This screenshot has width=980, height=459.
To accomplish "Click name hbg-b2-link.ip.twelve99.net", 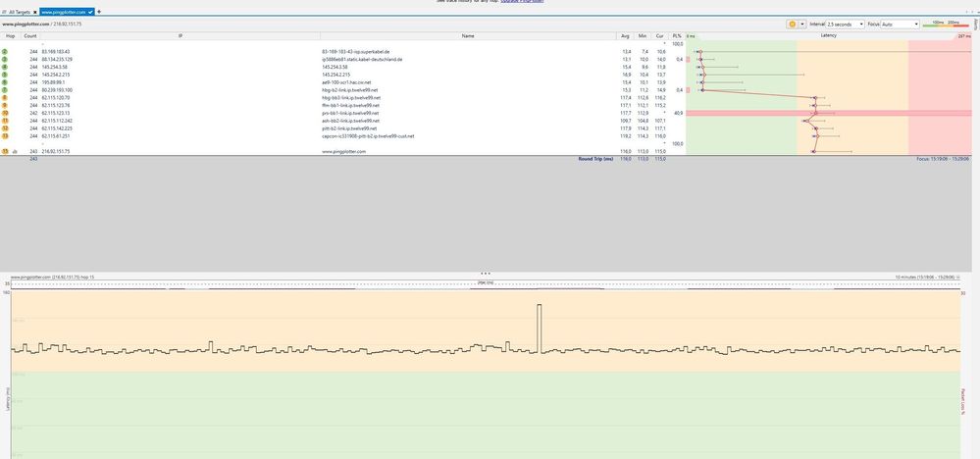I will coord(349,90).
